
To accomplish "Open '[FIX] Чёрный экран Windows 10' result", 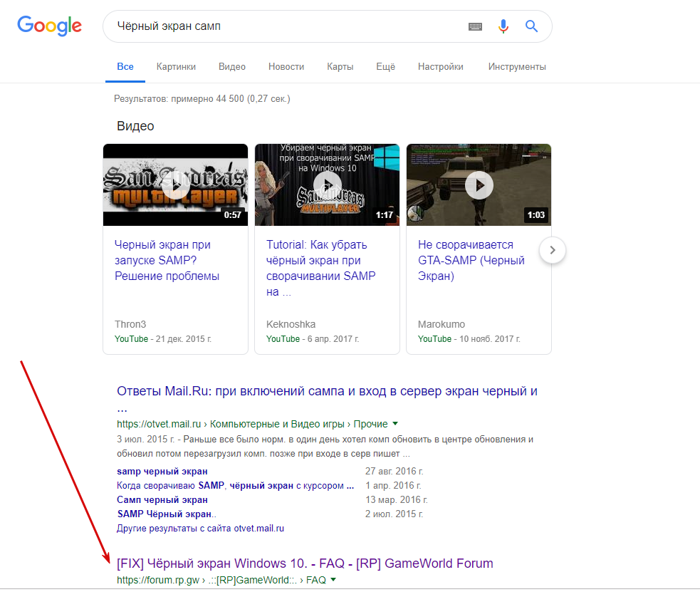I will click(305, 564).
